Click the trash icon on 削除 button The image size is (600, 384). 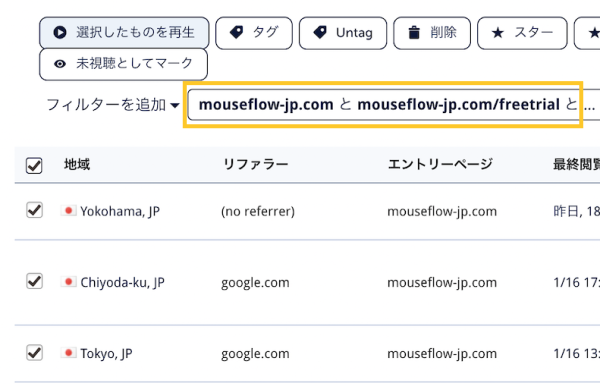pyautogui.click(x=414, y=33)
